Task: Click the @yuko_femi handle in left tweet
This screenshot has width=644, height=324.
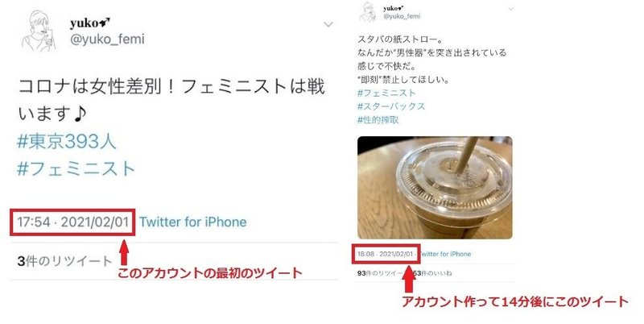Action: coord(107,39)
